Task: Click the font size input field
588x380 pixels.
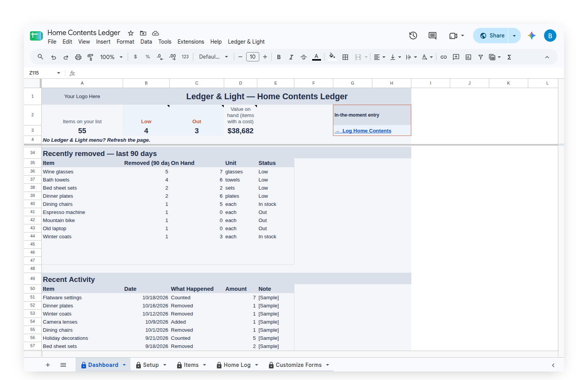Action: tap(253, 57)
